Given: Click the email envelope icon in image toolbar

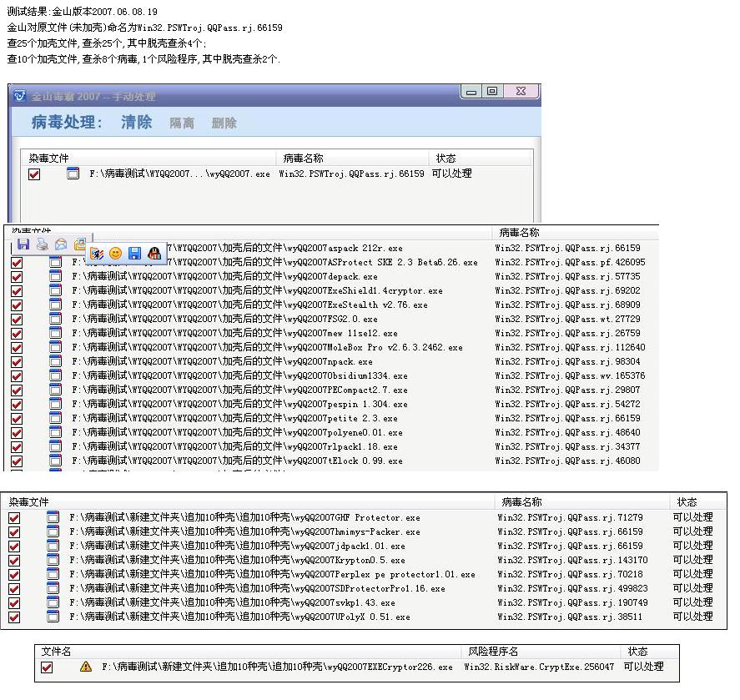Looking at the screenshot, I should (61, 244).
